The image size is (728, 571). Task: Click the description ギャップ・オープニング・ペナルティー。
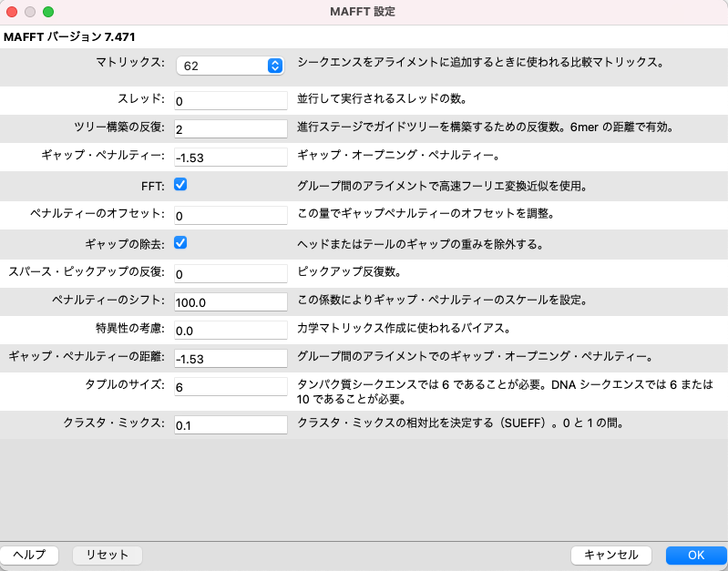[x=398, y=155]
